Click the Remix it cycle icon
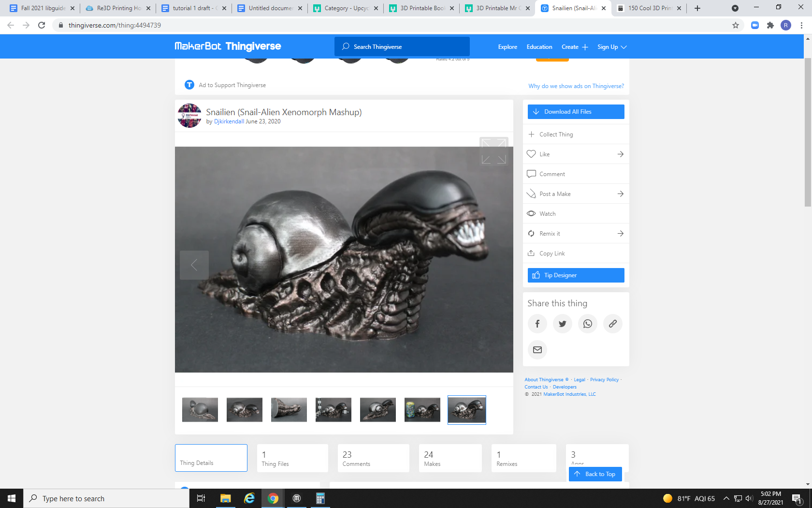 (x=531, y=233)
